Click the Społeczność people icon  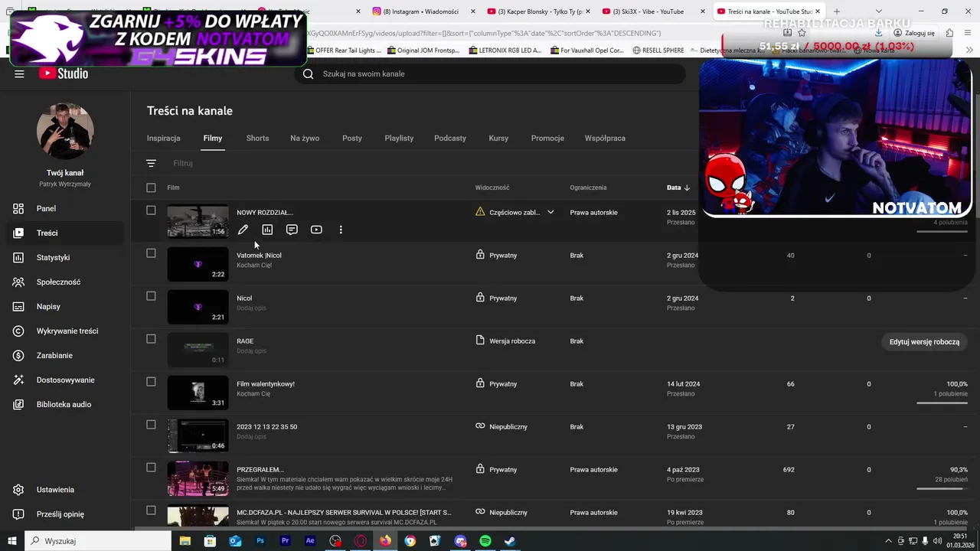point(19,282)
